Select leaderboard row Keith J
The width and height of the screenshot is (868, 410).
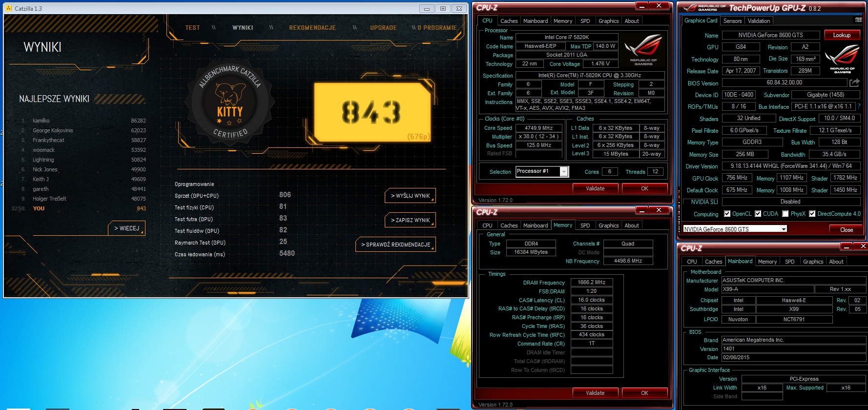[x=83, y=179]
